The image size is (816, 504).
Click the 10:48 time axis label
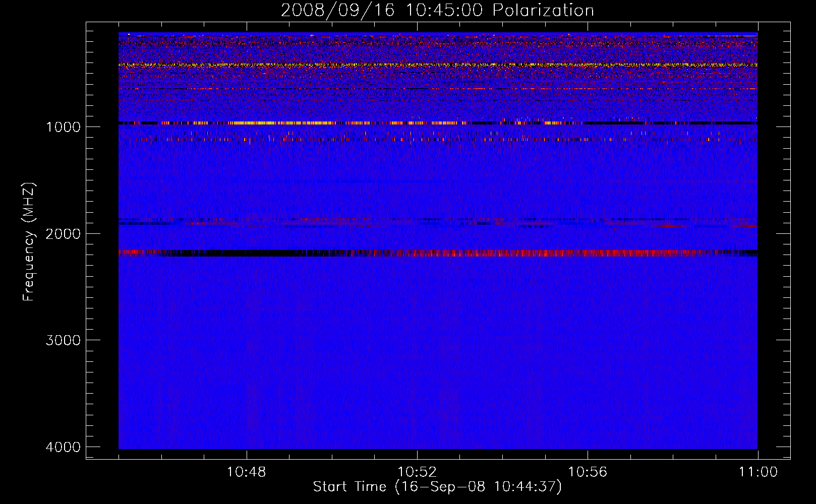point(247,472)
